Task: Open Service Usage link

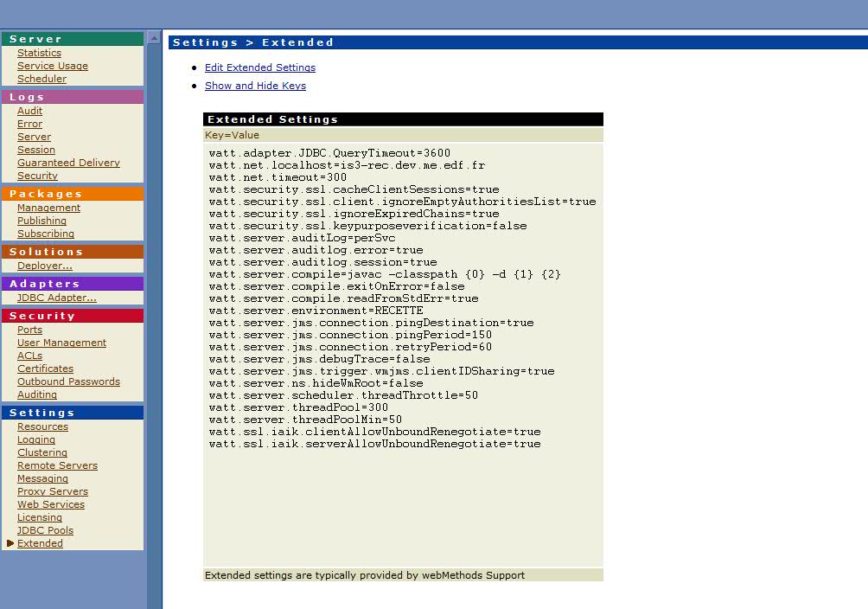Action: tap(53, 66)
